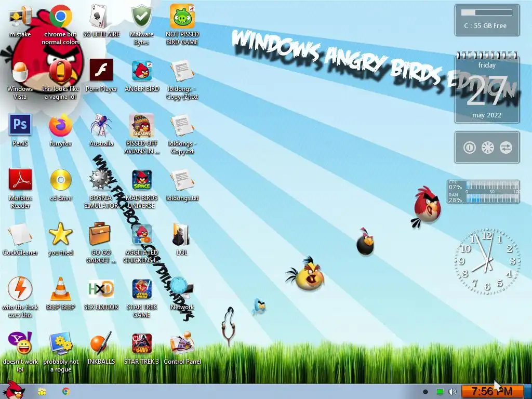Launch the INKBALLS game shortcut

click(x=101, y=343)
